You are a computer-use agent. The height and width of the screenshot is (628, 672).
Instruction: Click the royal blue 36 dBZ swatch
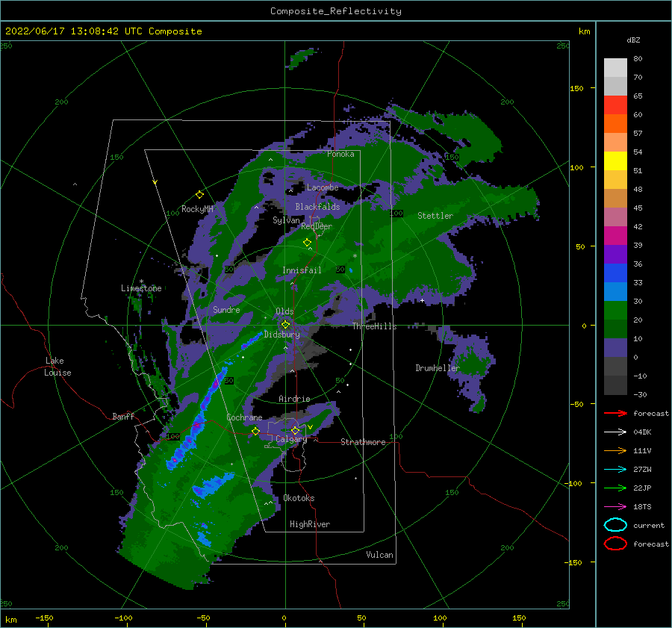pyautogui.click(x=615, y=273)
